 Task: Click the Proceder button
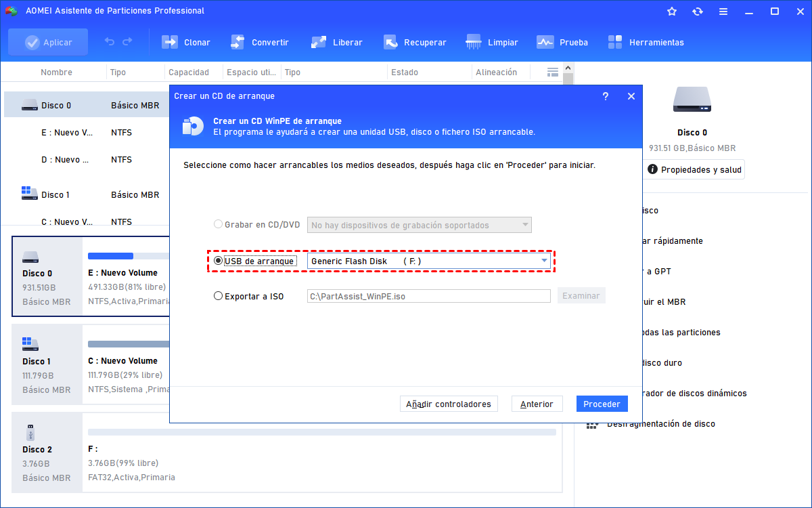(602, 404)
